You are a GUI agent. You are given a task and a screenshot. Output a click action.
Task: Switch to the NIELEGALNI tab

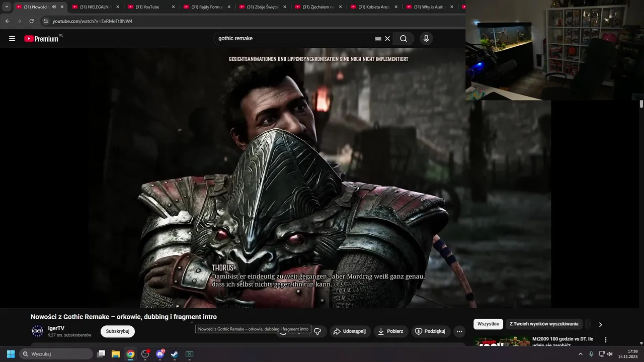tap(95, 7)
